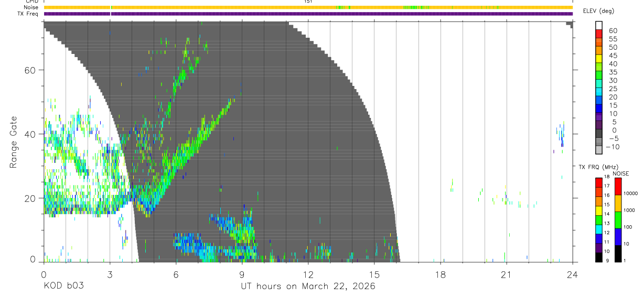Select the yellow 14–15 MHz swatch in TX FRQ legend
Image resolution: width=644 pixels, height=297 pixels.
[598, 211]
